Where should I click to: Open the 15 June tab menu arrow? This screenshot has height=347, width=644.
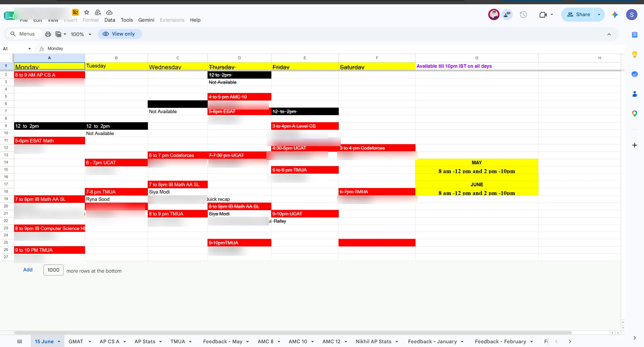(59, 342)
